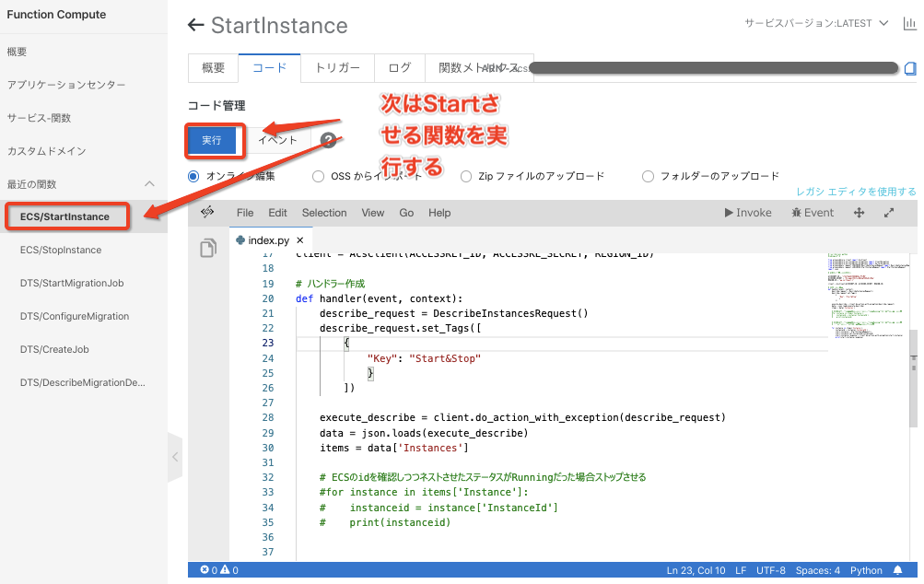The width and height of the screenshot is (924, 584).
Task: Click the help question mark icon
Action: (x=328, y=140)
